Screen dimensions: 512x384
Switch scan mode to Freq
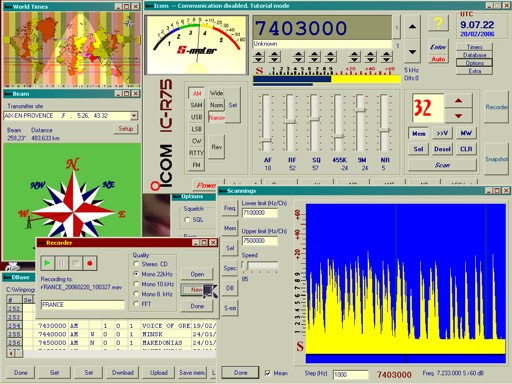230,208
